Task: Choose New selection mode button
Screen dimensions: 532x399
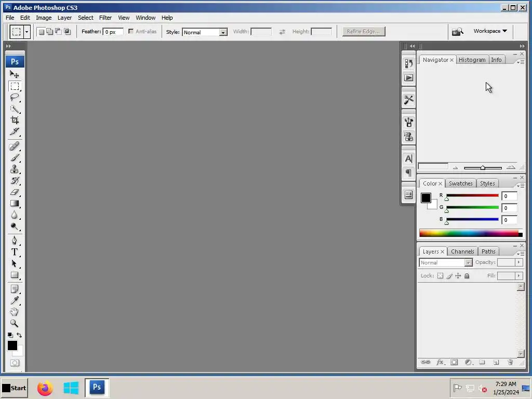Action: (42, 32)
